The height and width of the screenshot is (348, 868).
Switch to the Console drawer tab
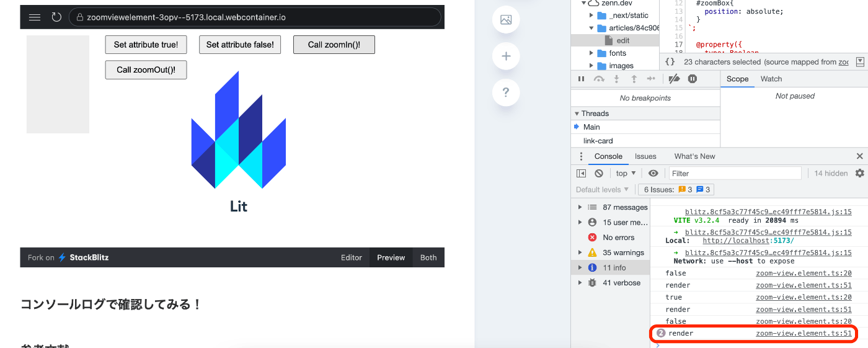coord(608,156)
